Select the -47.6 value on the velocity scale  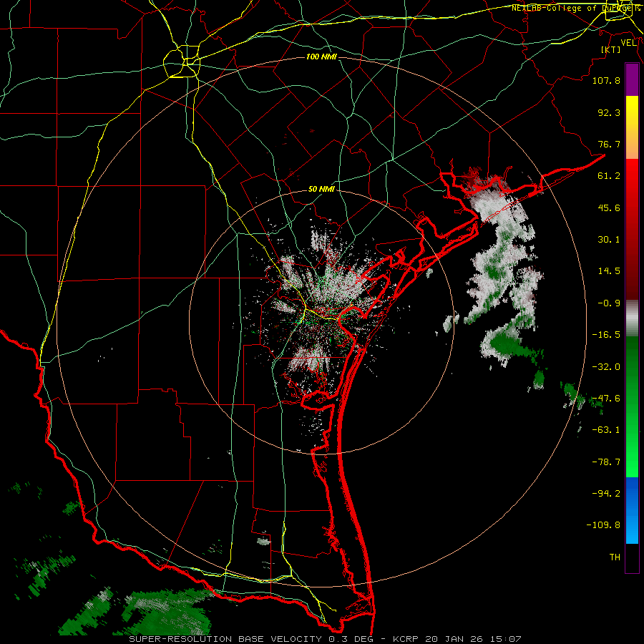click(606, 399)
